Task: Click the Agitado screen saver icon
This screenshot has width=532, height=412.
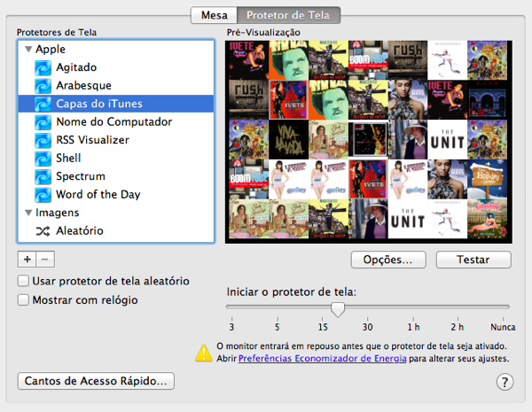Action: click(x=43, y=67)
